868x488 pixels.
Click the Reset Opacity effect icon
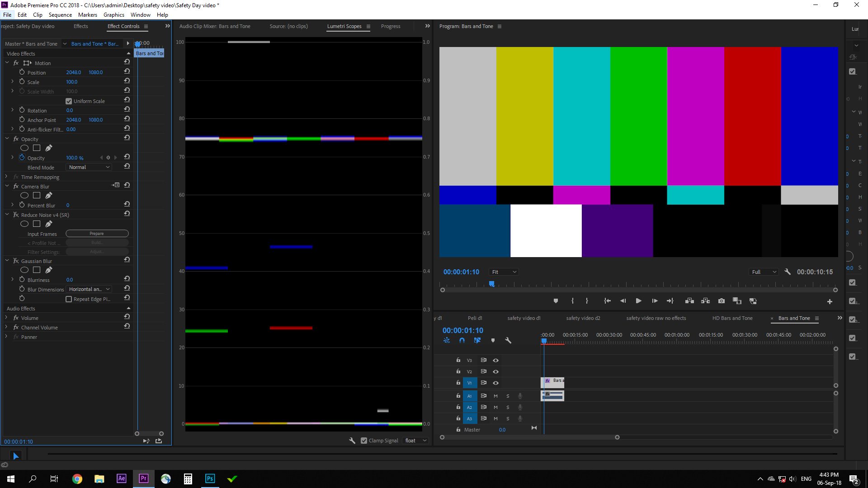tap(127, 138)
